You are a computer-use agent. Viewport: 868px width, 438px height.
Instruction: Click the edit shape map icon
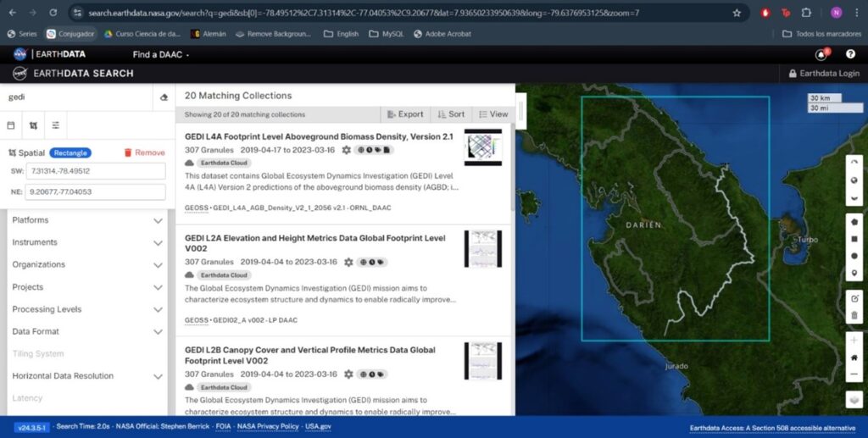click(854, 298)
